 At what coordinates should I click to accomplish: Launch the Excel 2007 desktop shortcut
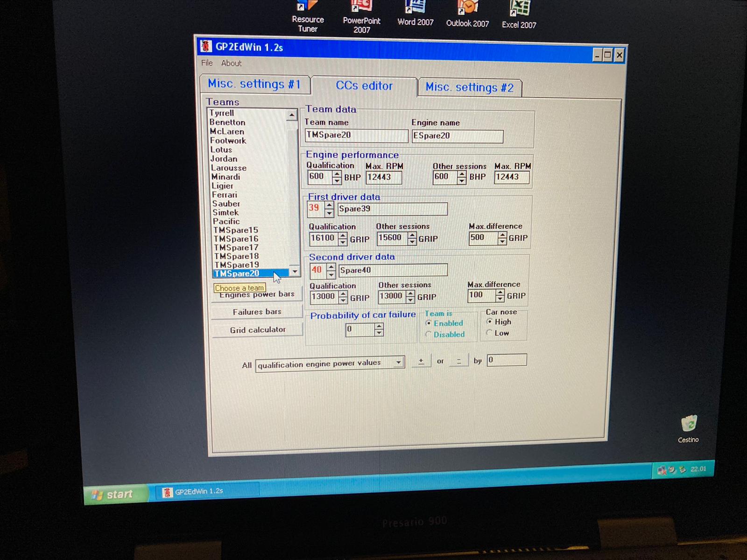click(x=519, y=9)
